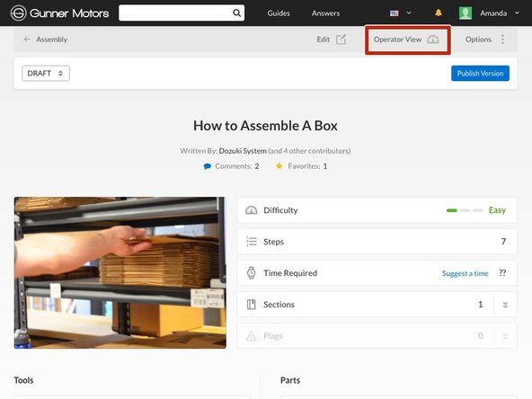Click the Gunner Motors logo
532x399 pixels.
59,13
